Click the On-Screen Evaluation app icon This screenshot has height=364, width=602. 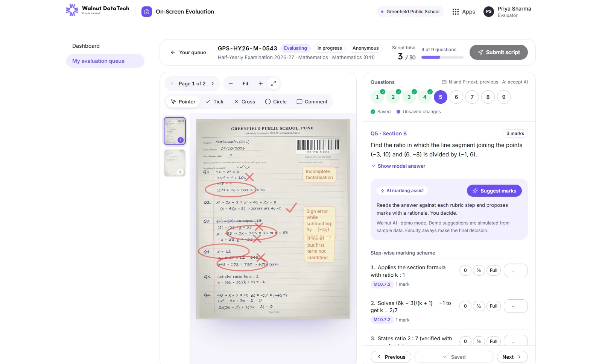[147, 12]
